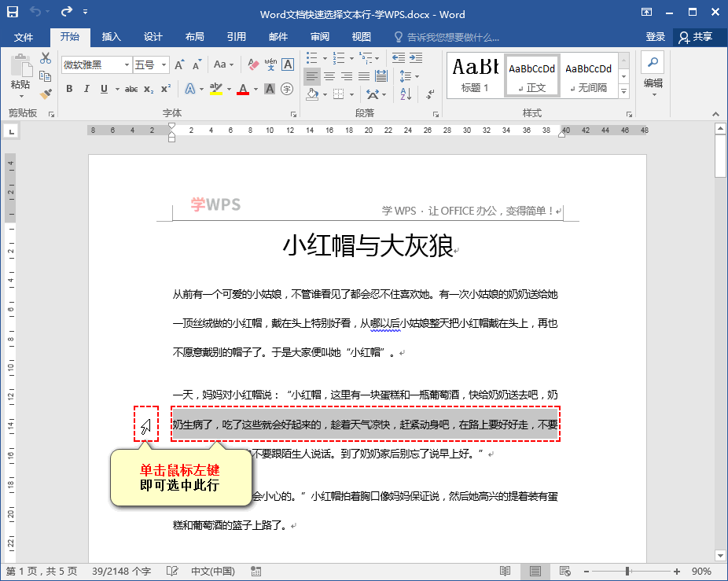Apply the yellow text highlight color
The width and height of the screenshot is (728, 581).
216,89
